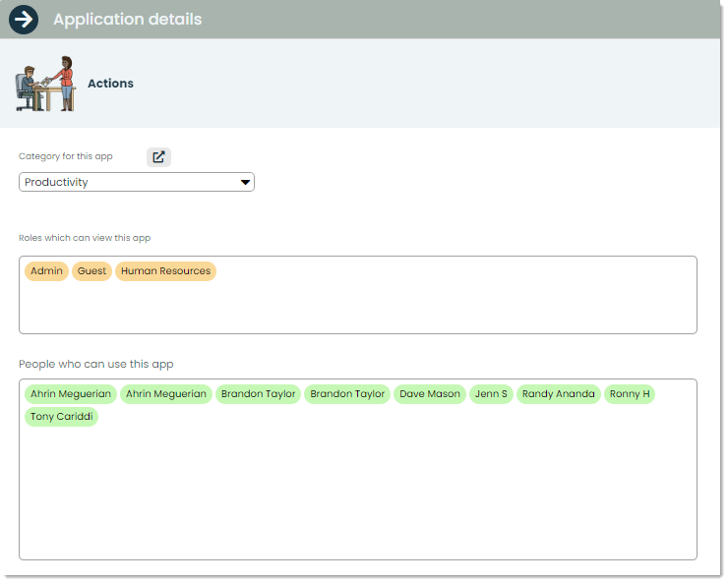Viewport: 728px width, 583px height.
Task: Select the Tony Cariddi person tag
Action: coord(61,417)
